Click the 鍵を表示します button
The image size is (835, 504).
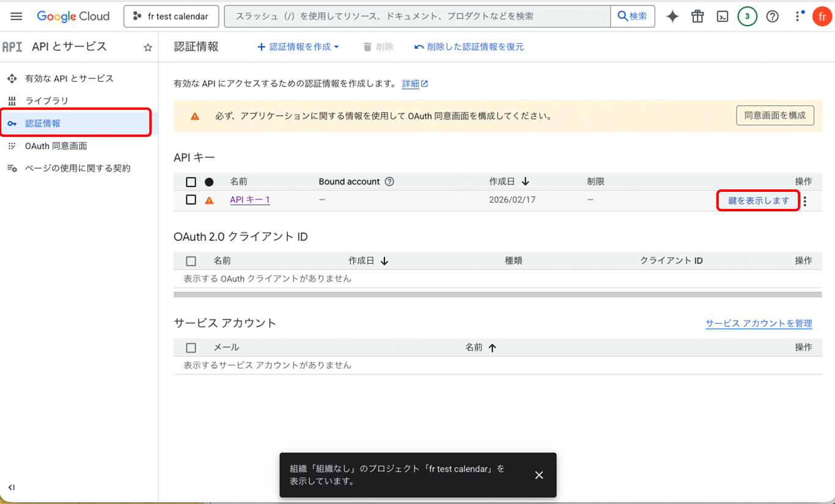click(758, 200)
